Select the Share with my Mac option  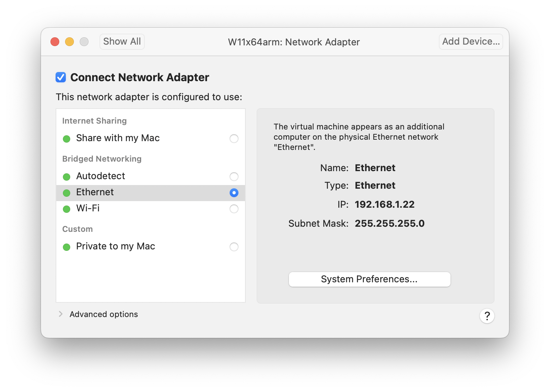234,139
